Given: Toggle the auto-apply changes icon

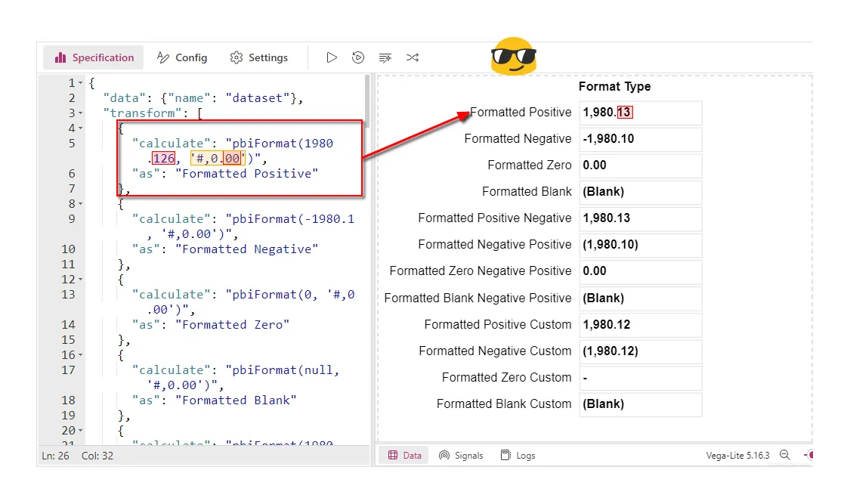Looking at the screenshot, I should point(358,57).
